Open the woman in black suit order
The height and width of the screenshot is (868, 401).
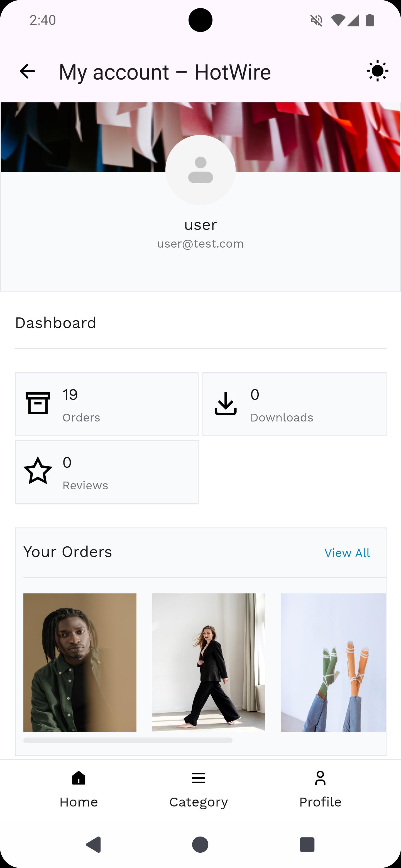point(208,662)
